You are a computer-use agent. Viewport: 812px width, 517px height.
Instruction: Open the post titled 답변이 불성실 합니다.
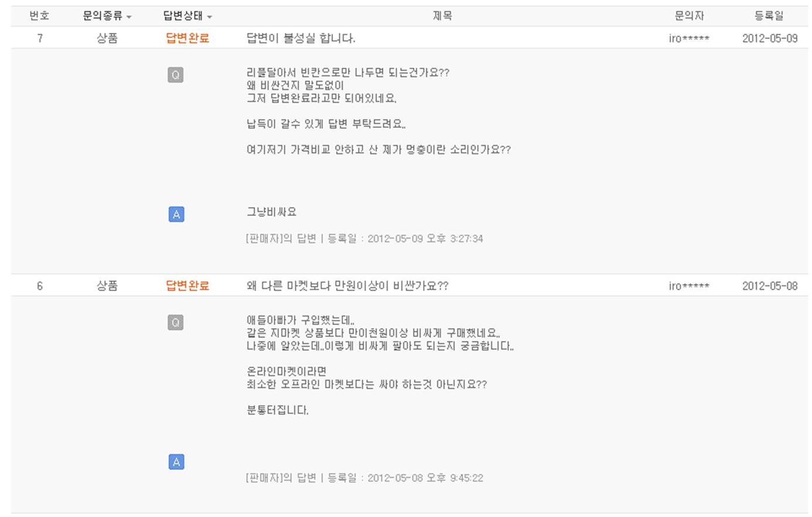[301, 38]
